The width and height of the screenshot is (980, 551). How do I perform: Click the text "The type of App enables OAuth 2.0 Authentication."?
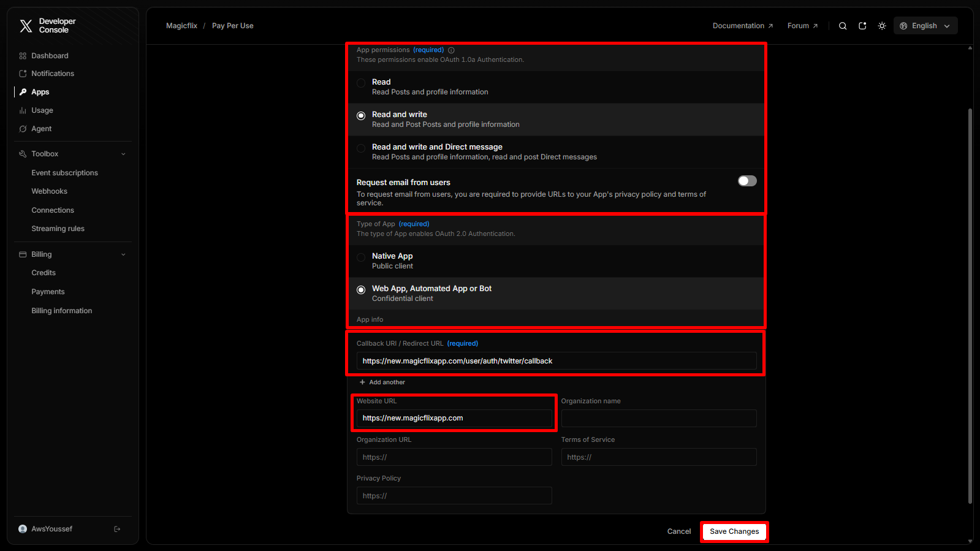click(x=436, y=234)
